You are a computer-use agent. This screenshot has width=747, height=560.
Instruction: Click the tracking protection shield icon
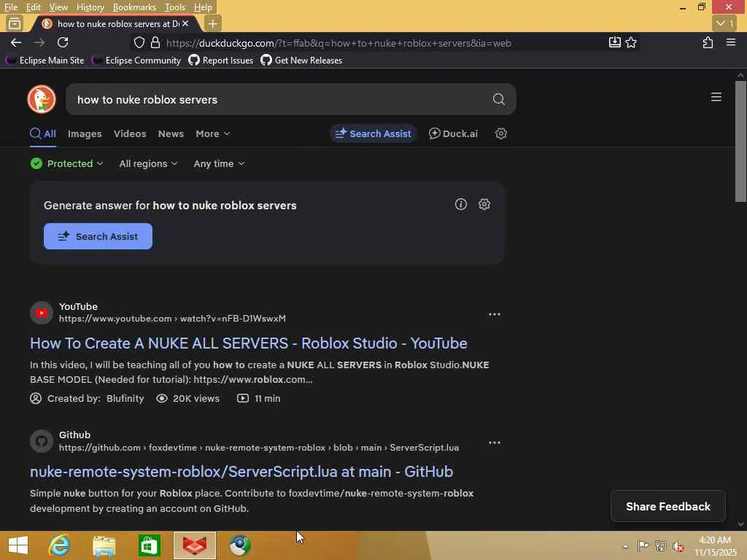(x=139, y=43)
